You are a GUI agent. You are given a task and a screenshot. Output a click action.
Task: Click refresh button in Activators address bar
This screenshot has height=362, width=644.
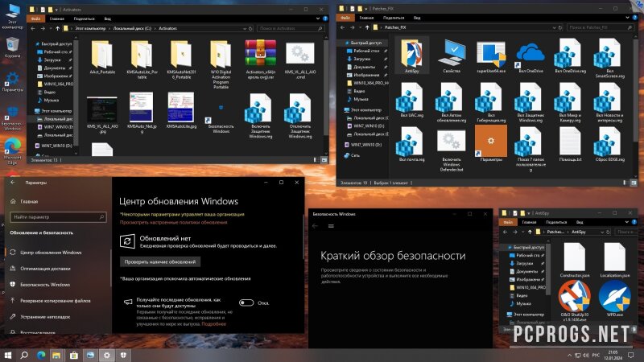point(250,28)
